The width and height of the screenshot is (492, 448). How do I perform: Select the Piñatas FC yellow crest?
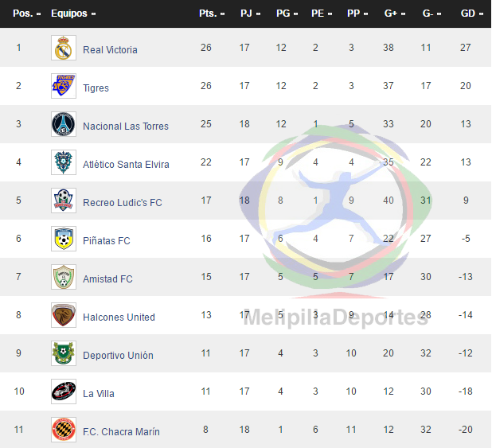click(x=64, y=239)
